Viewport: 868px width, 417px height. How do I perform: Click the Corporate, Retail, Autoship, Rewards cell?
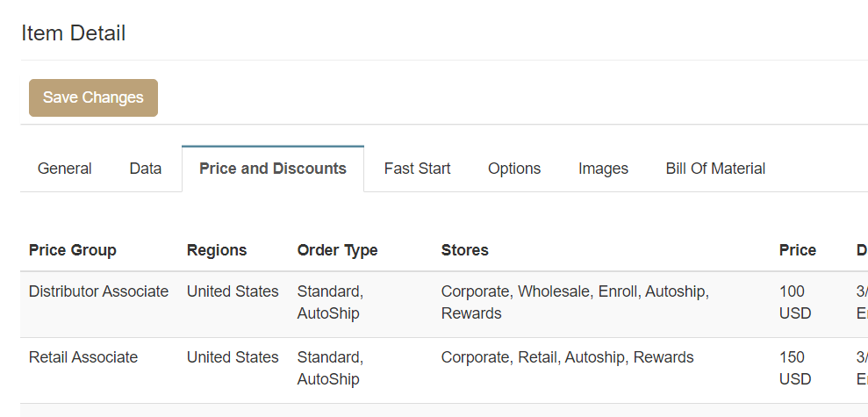[567, 357]
